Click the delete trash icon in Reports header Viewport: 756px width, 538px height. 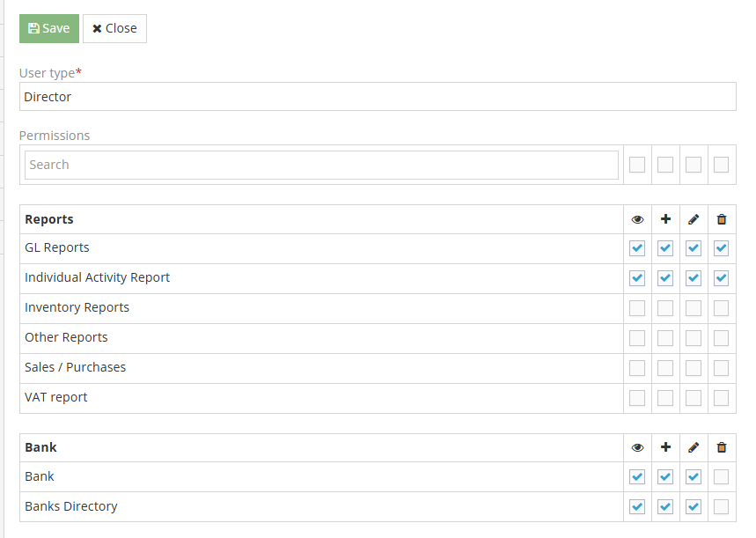coord(722,219)
